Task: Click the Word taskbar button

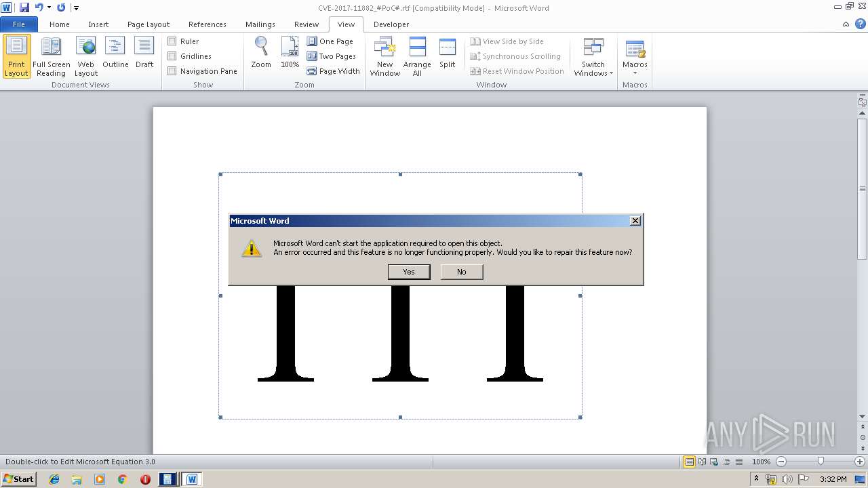Action: 192,479
